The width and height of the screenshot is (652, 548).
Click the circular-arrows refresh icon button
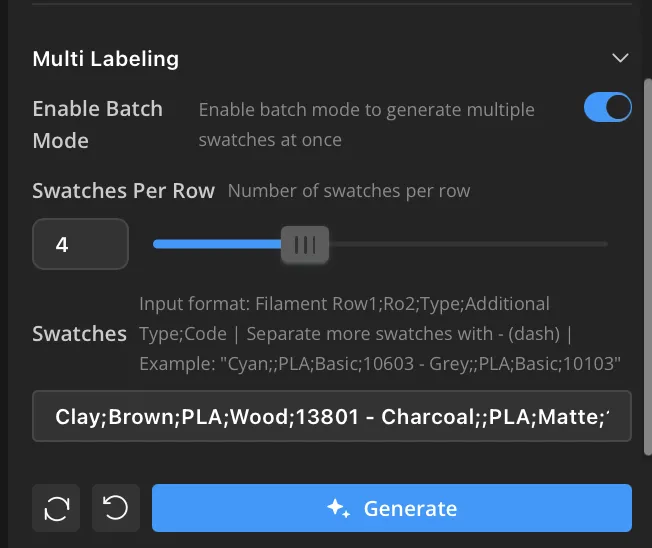point(56,508)
